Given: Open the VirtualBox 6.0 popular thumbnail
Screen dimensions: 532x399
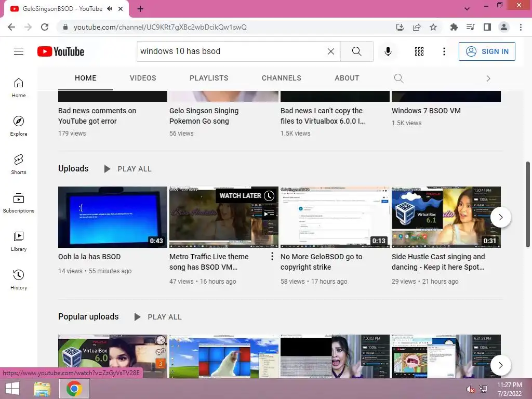Looking at the screenshot, I should [113, 356].
